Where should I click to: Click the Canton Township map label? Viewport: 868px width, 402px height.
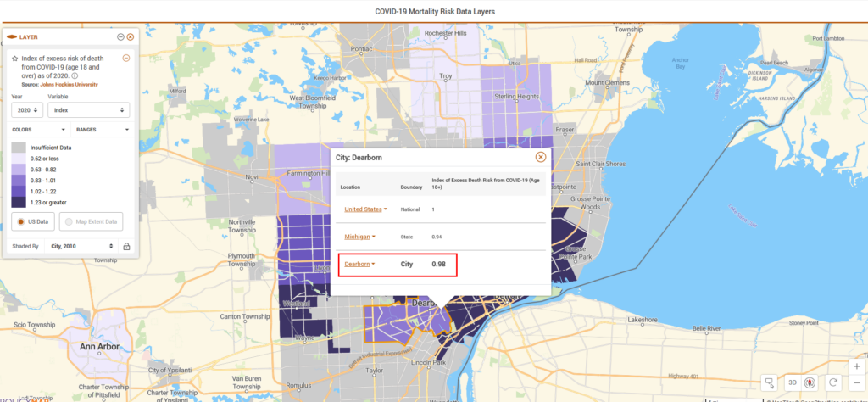pyautogui.click(x=245, y=316)
